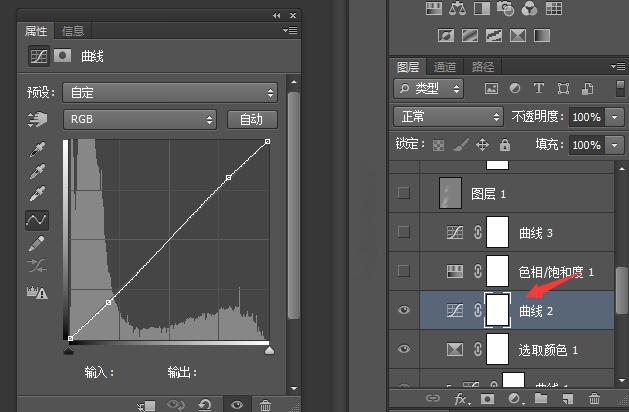
Task: Activate the on-image hand adjustment tool
Action: tap(37, 119)
